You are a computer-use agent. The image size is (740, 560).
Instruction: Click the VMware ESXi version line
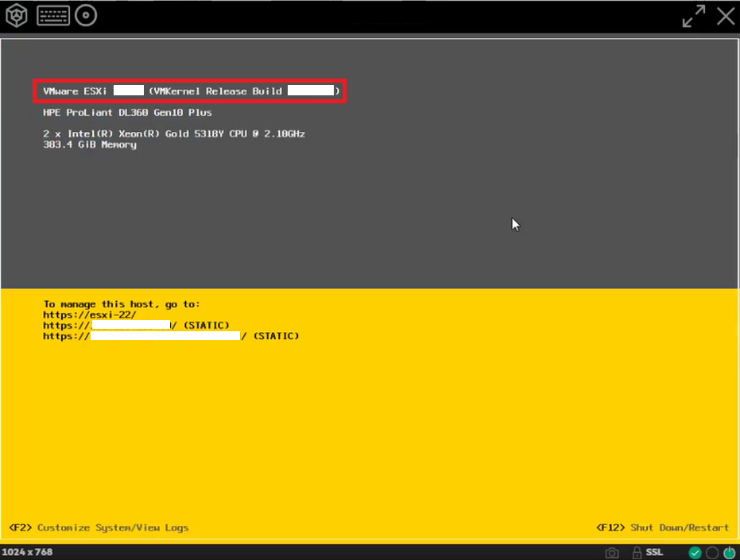point(191,91)
